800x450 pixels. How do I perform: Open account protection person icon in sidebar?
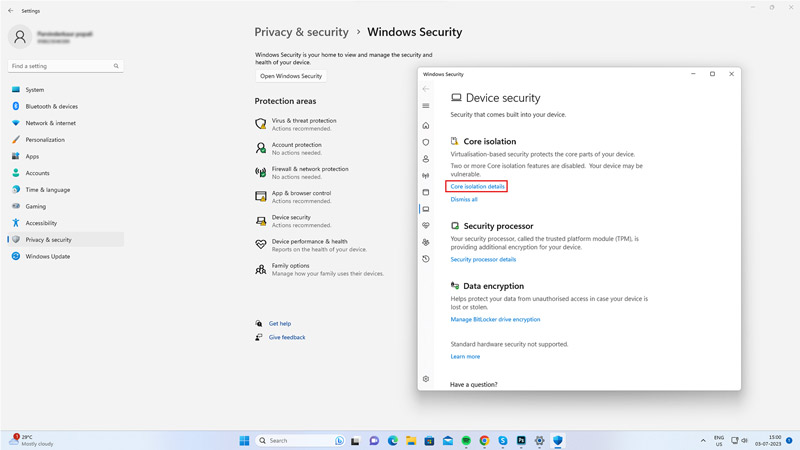point(426,159)
